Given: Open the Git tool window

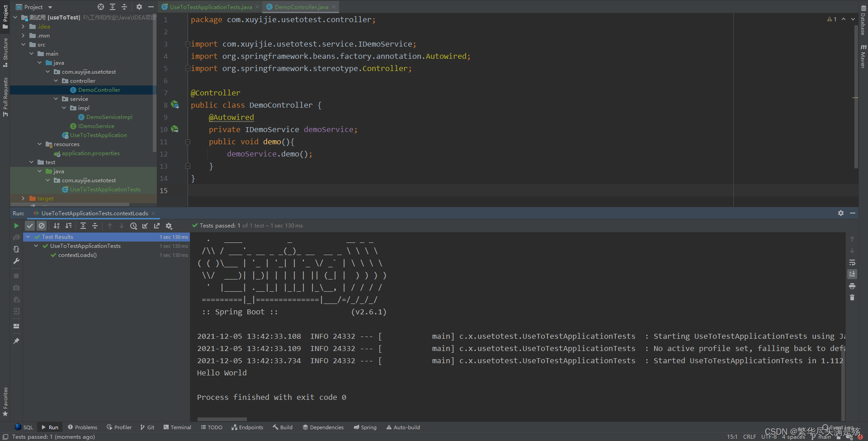Looking at the screenshot, I should pyautogui.click(x=147, y=427).
